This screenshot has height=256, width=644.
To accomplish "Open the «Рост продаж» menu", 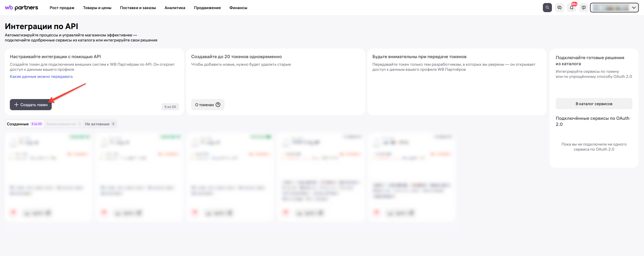I will (62, 8).
